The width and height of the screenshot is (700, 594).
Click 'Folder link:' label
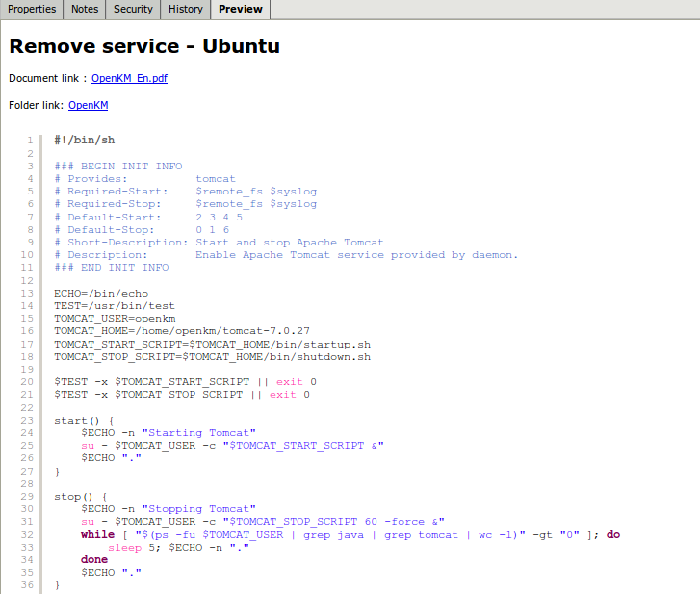(37, 105)
